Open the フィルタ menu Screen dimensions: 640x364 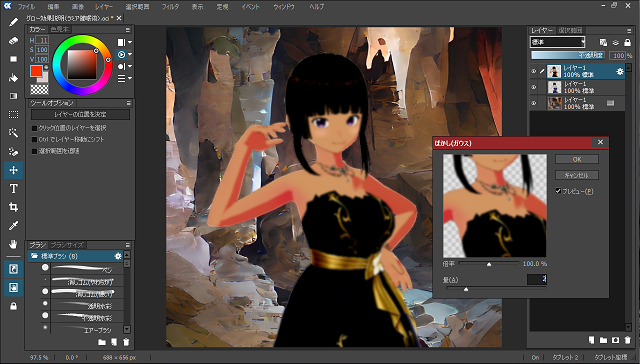tap(170, 7)
